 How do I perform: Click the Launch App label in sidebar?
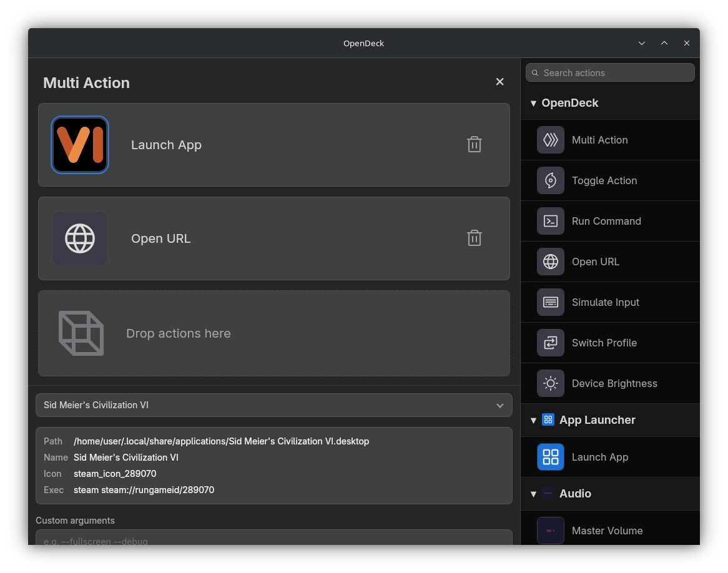[600, 458]
